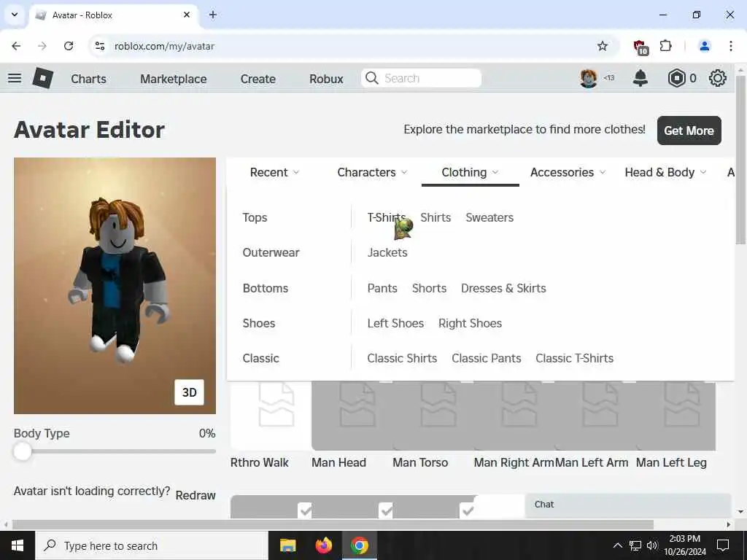Expand the Head & Body dropdown
The height and width of the screenshot is (560, 747).
pyautogui.click(x=665, y=172)
